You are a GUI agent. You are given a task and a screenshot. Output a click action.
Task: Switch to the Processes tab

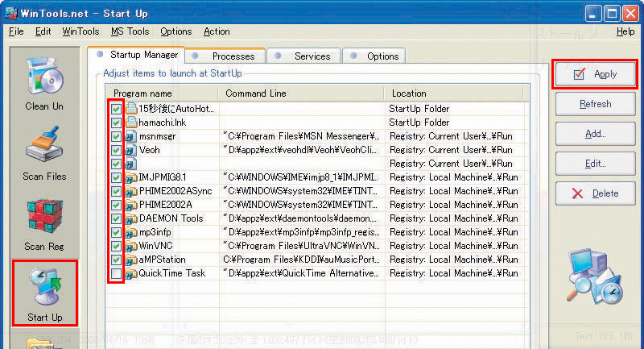pyautogui.click(x=225, y=56)
